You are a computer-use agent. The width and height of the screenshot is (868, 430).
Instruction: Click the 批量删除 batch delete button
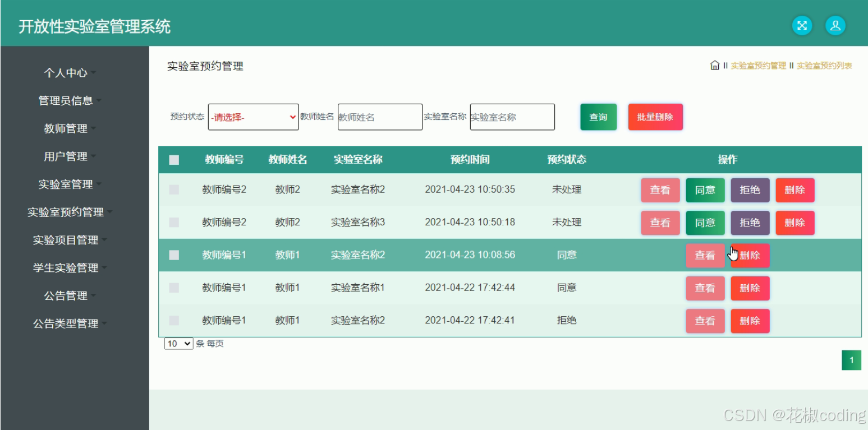[x=655, y=117]
